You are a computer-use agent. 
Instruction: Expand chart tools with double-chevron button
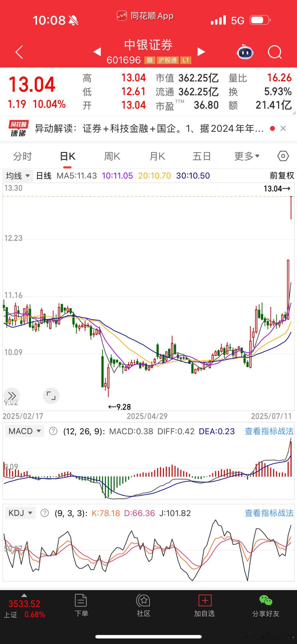coord(12,396)
